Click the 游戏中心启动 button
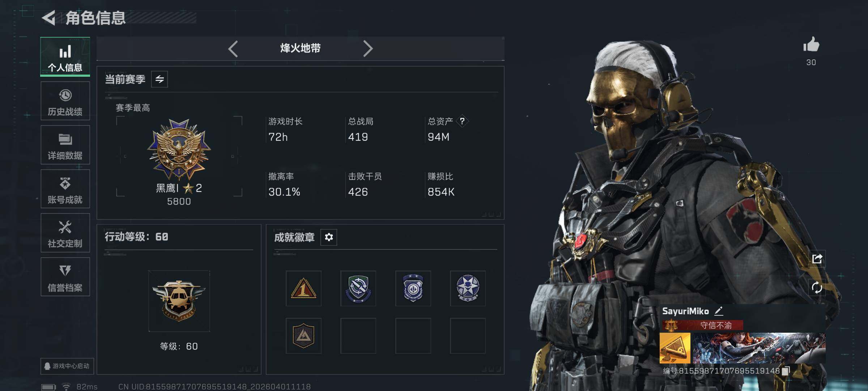 coord(67,366)
